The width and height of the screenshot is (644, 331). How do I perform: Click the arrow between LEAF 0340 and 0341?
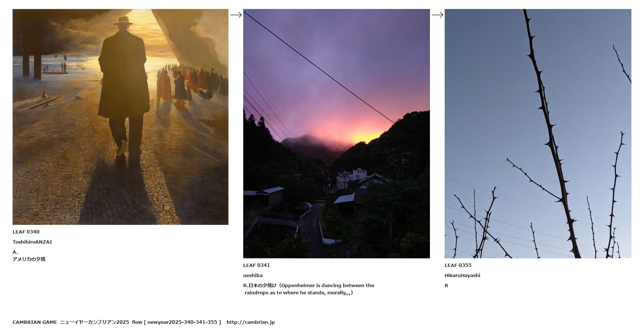click(x=236, y=15)
